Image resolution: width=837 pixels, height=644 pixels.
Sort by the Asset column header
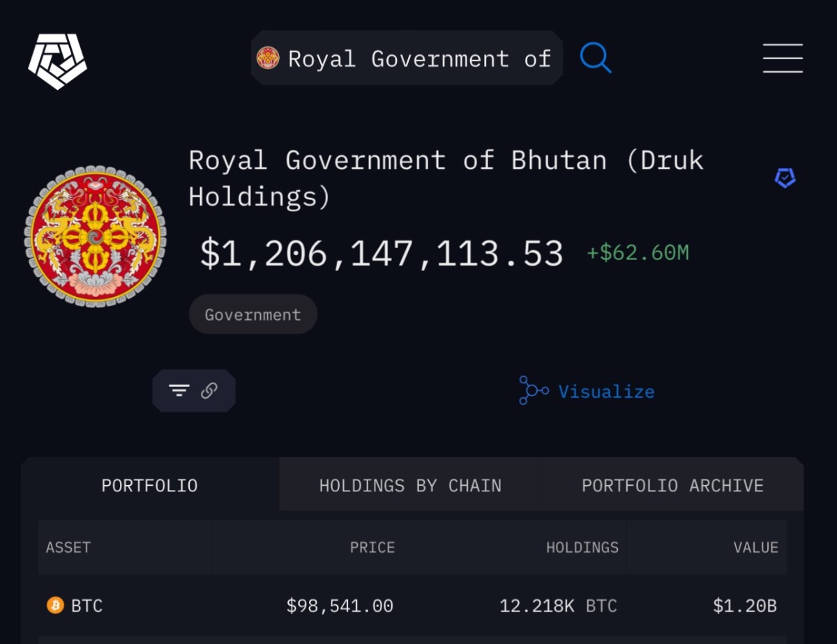tap(68, 547)
